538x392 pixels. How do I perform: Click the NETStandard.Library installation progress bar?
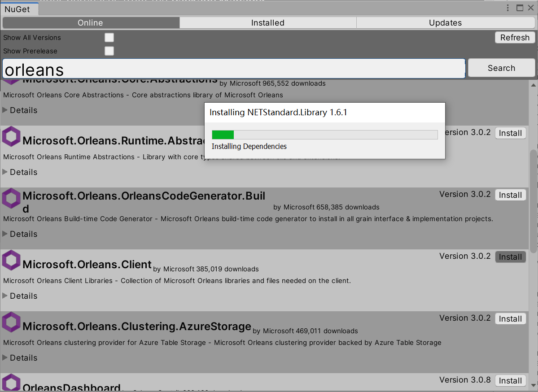coord(324,135)
